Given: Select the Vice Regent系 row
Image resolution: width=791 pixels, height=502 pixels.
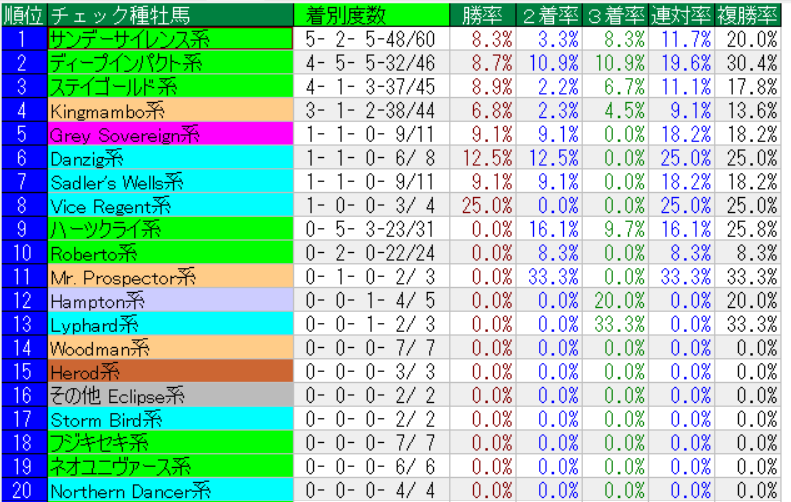Looking at the screenshot, I should [170, 205].
